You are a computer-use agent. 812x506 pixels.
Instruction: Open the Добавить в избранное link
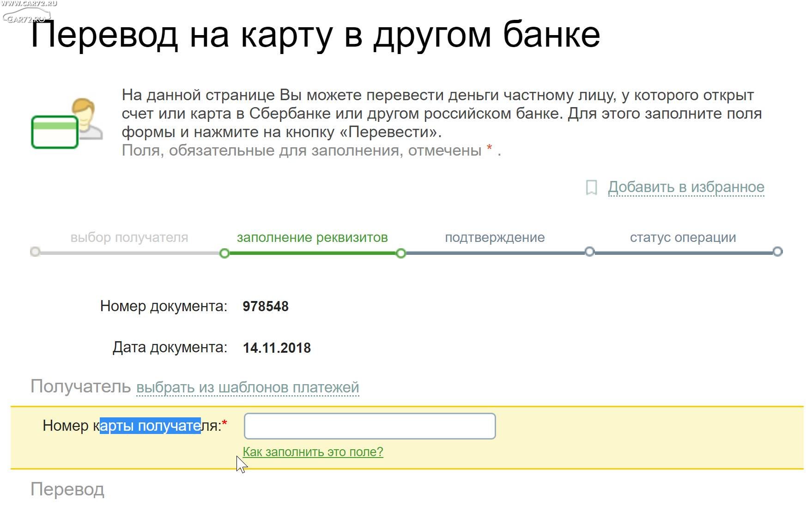(x=686, y=187)
